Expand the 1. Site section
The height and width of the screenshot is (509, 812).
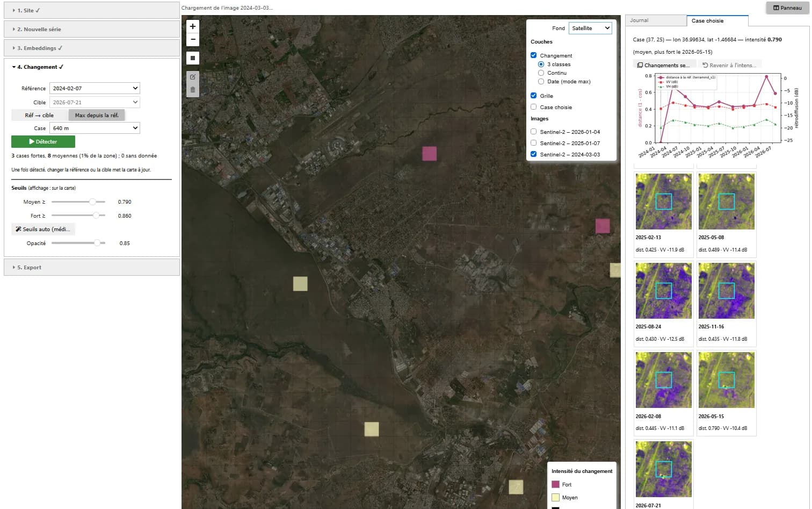point(92,10)
